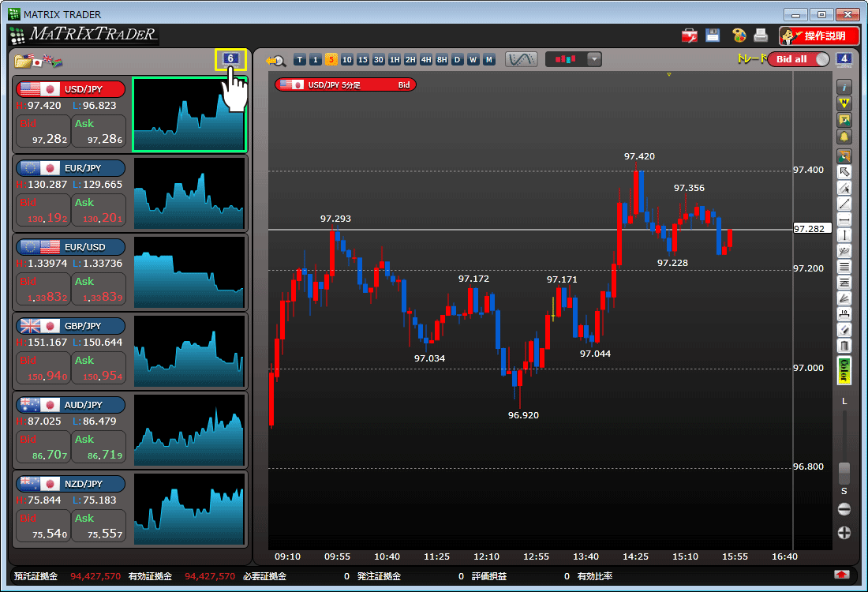Select the W weekly timeframe
This screenshot has width=868, height=592.
tap(473, 60)
